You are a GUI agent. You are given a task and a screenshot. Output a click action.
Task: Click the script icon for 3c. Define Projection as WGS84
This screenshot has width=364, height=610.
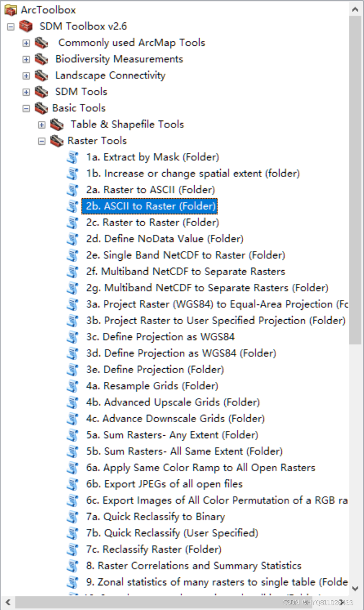pos(73,337)
